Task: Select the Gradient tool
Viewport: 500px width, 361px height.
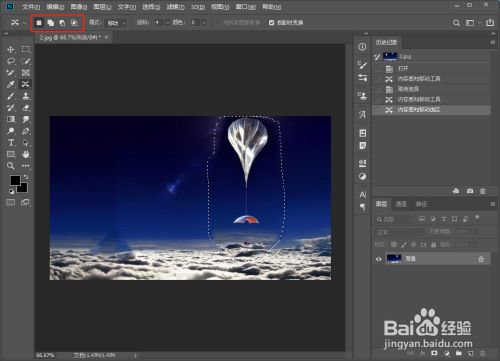Action: click(x=11, y=119)
